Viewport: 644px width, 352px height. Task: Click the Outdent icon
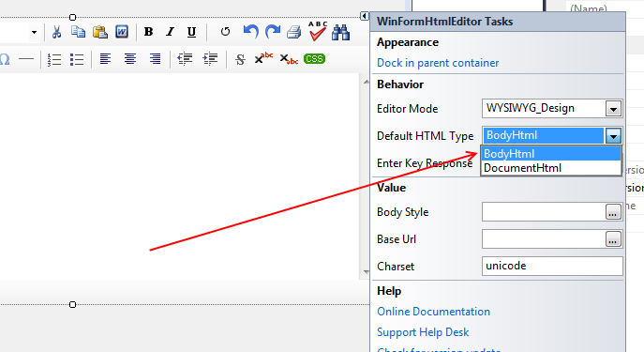click(185, 59)
